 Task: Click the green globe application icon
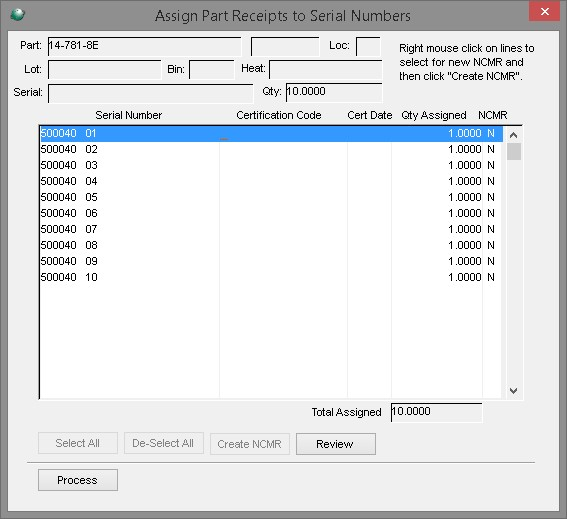point(17,14)
